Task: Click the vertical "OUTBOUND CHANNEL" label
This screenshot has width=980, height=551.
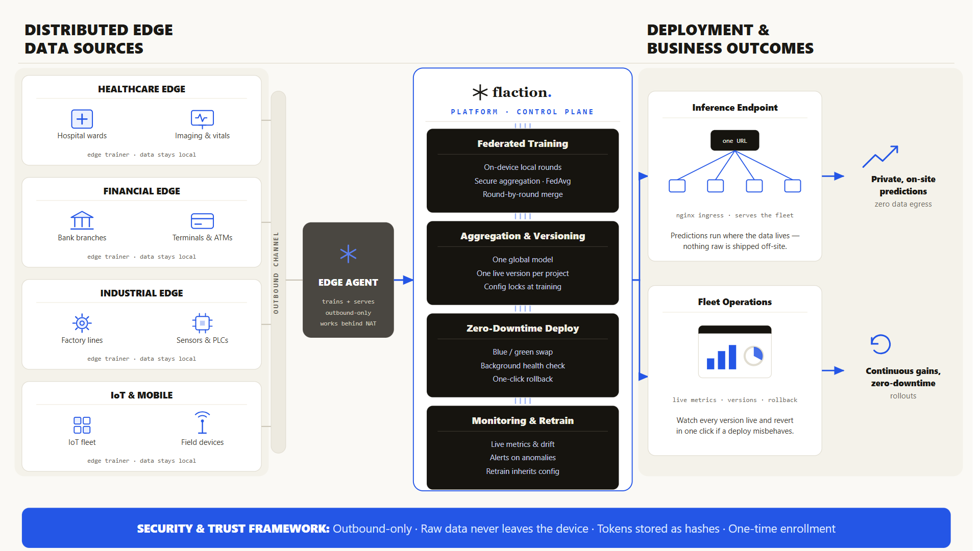Action: (x=276, y=272)
